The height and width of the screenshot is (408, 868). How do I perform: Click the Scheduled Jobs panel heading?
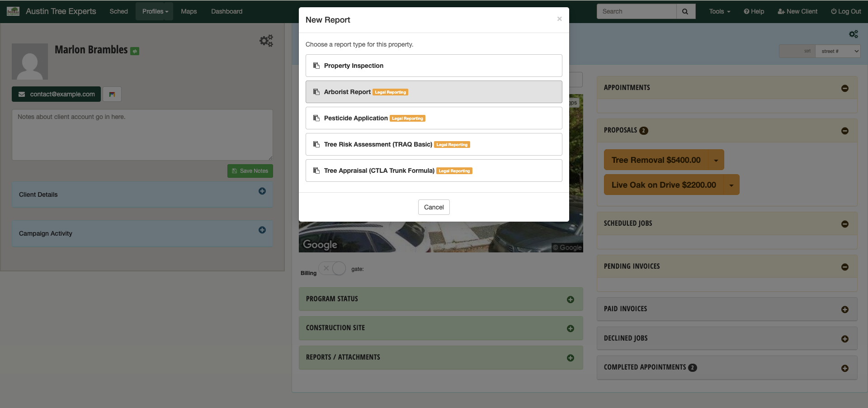(x=628, y=223)
